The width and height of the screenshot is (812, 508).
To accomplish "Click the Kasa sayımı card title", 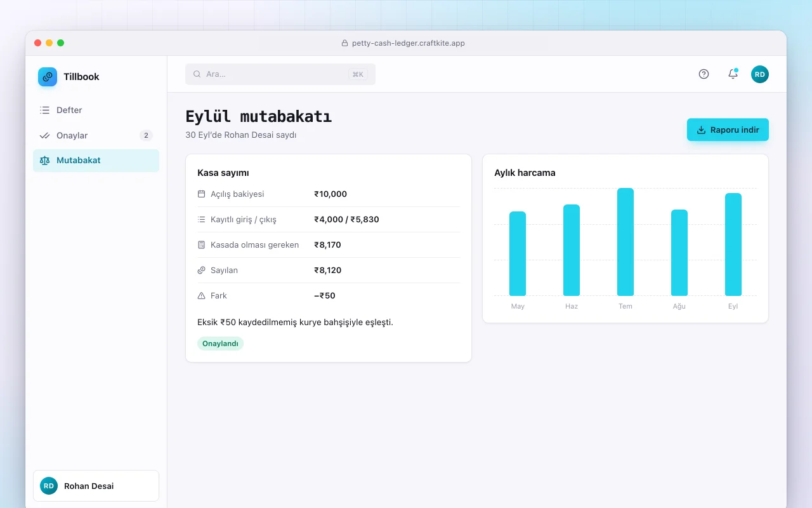I will (223, 173).
